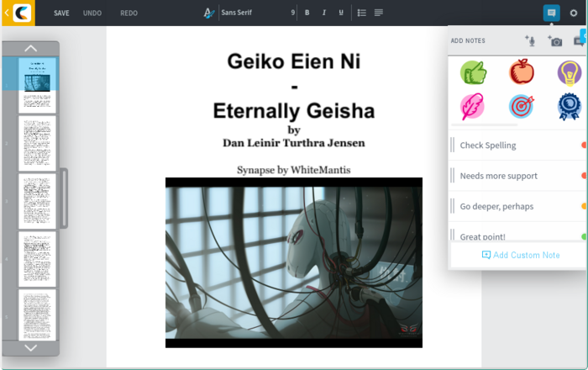Open the settings gear
The height and width of the screenshot is (370, 588).
pos(574,13)
